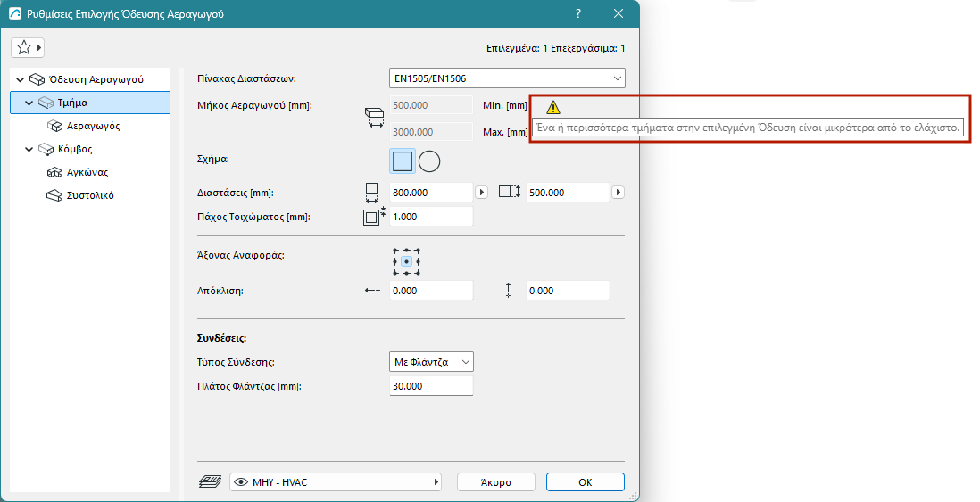Click the duct length icon
This screenshot has height=502, width=980.
[374, 118]
